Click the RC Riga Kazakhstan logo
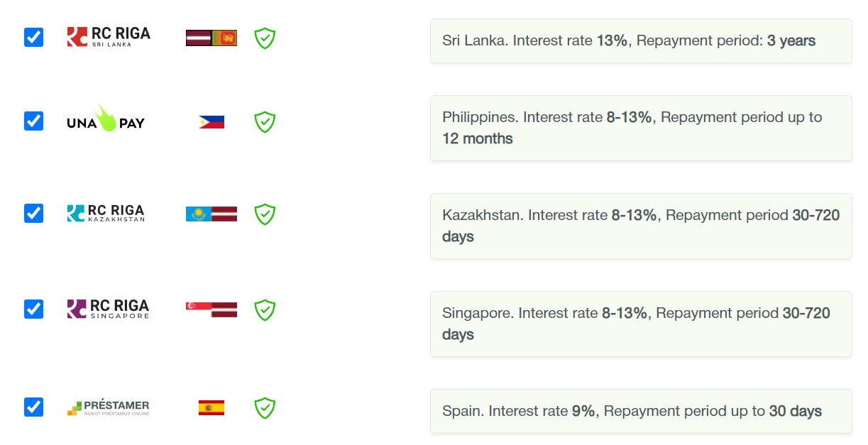This screenshot has width=868, height=445. coord(106,213)
